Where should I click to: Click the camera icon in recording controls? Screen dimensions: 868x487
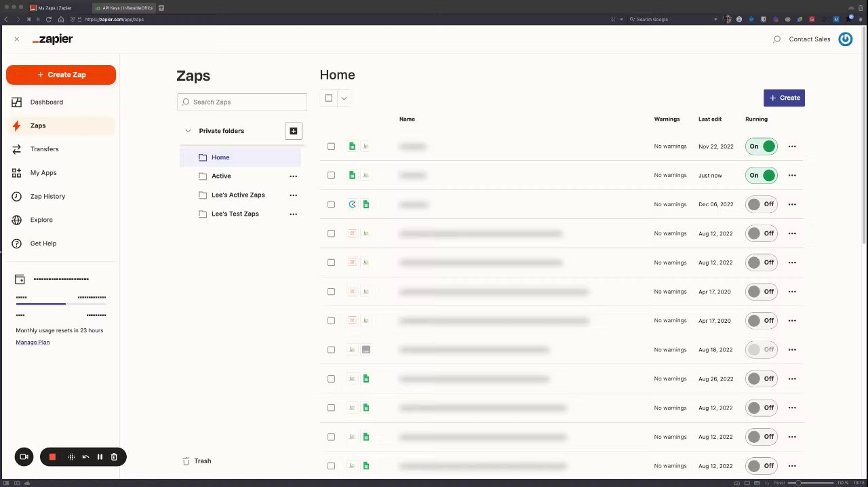[24, 457]
